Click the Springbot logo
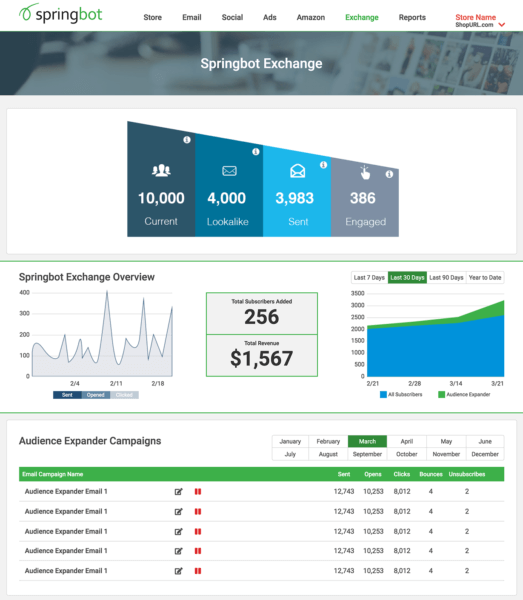 coord(60,14)
